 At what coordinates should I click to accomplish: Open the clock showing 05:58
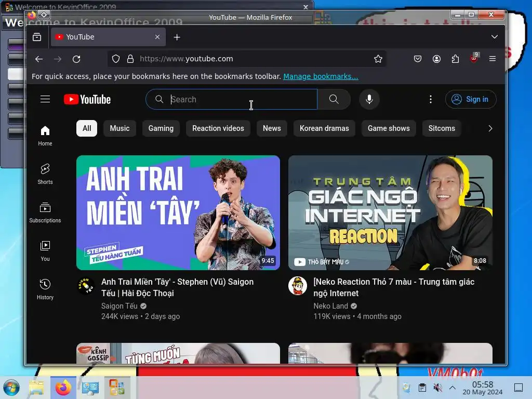click(483, 388)
